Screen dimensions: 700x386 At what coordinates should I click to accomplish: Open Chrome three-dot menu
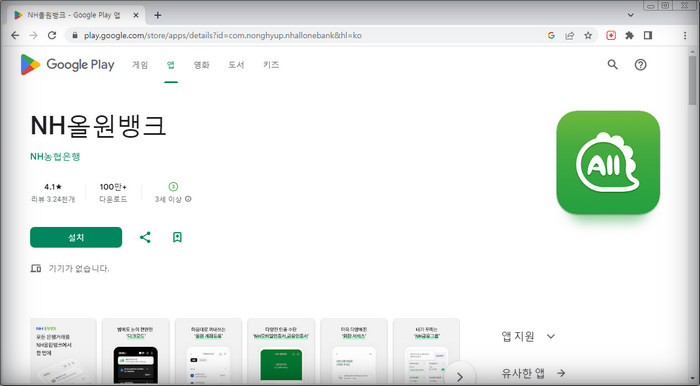[685, 35]
